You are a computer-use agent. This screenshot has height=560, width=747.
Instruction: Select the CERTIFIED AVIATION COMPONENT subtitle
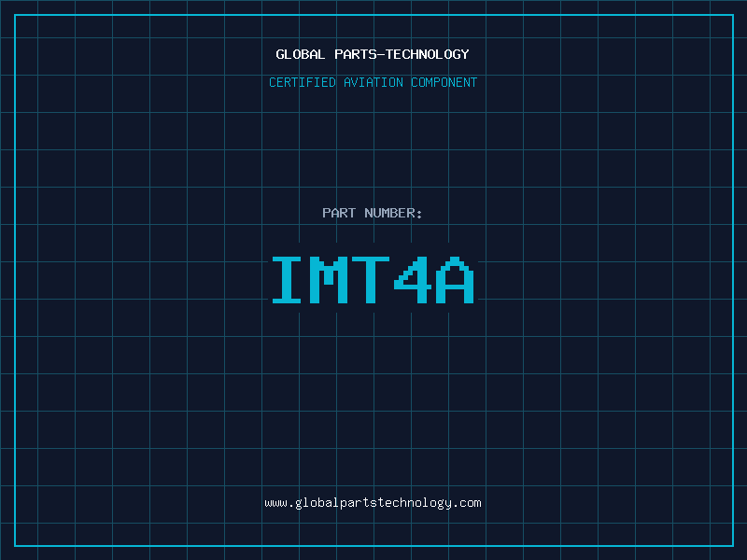click(373, 82)
